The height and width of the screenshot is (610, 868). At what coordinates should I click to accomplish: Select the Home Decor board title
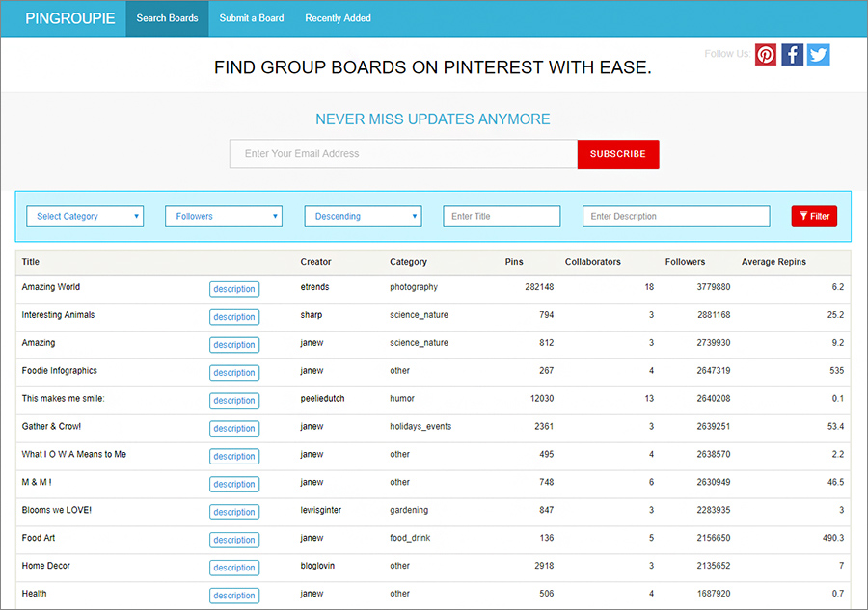[46, 566]
